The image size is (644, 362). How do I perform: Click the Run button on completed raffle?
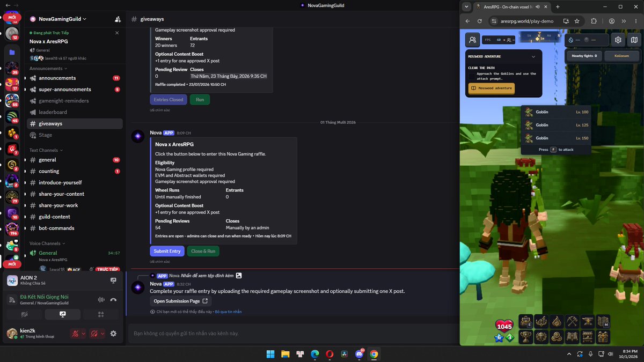200,100
